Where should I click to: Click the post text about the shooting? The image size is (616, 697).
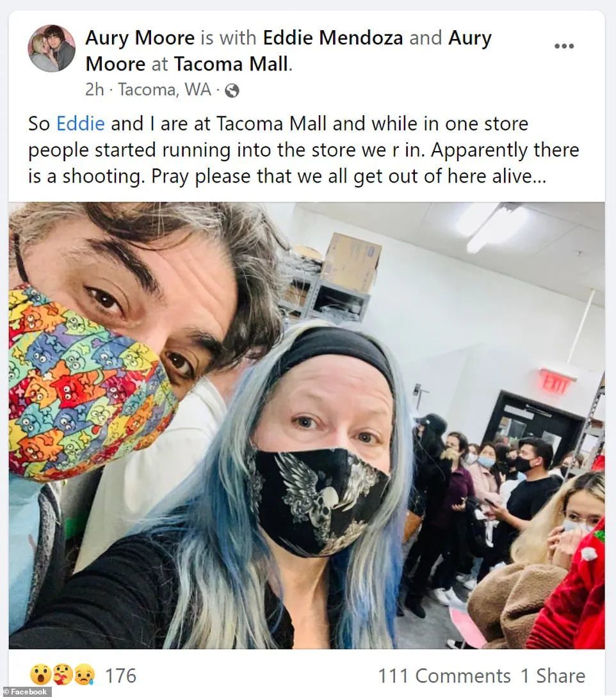tap(304, 150)
